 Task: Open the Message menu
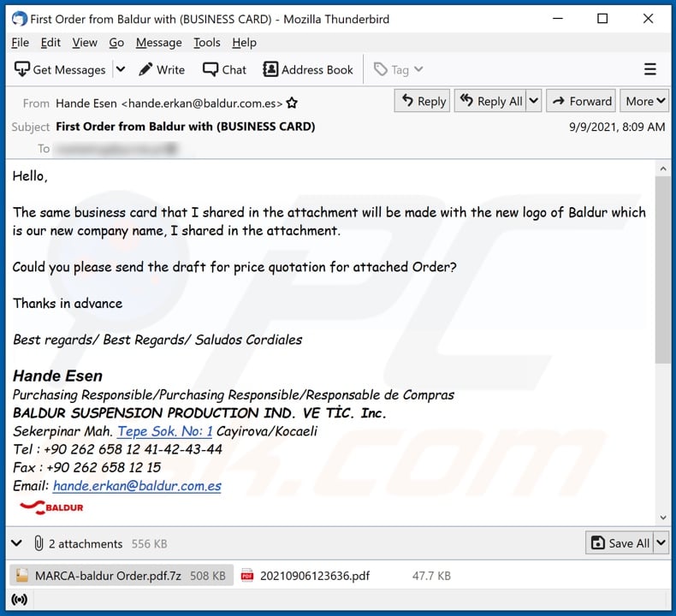click(158, 43)
